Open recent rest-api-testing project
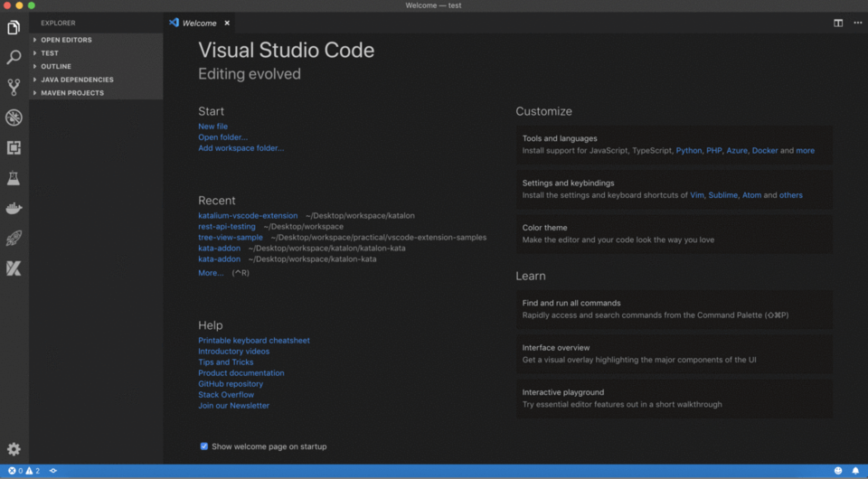Viewport: 868px width, 479px height. pyautogui.click(x=227, y=227)
